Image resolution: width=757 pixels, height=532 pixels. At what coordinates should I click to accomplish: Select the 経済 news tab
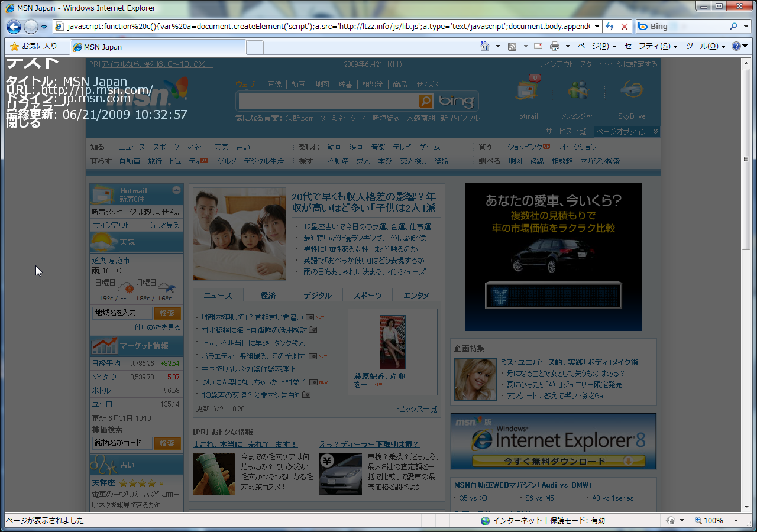268,295
